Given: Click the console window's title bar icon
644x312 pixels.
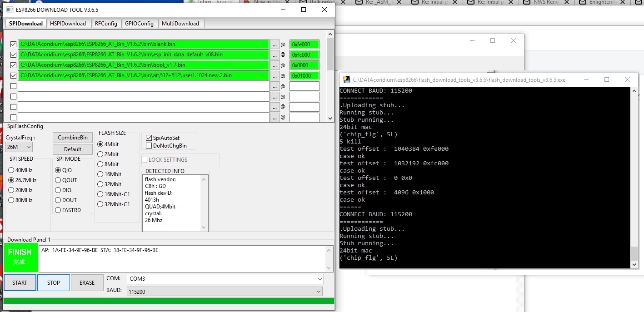Looking at the screenshot, I should tap(346, 79).
